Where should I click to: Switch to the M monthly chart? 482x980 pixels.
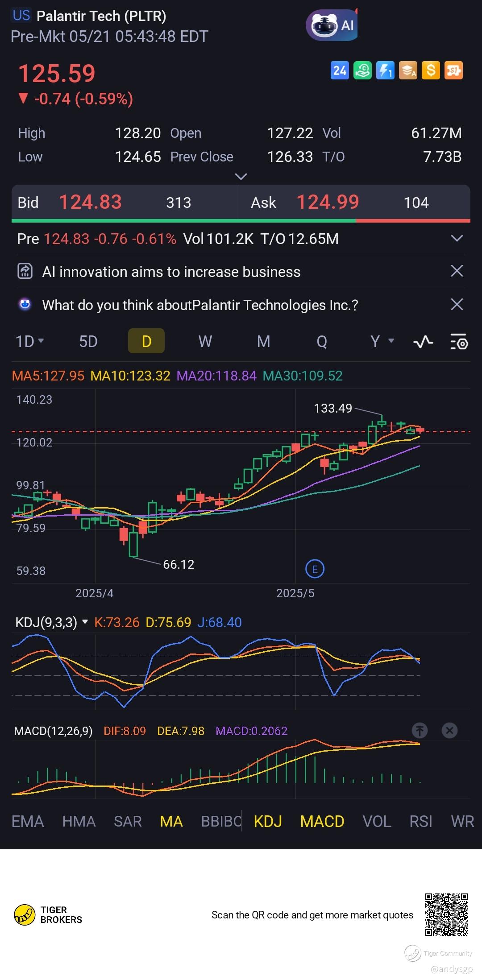(x=263, y=342)
